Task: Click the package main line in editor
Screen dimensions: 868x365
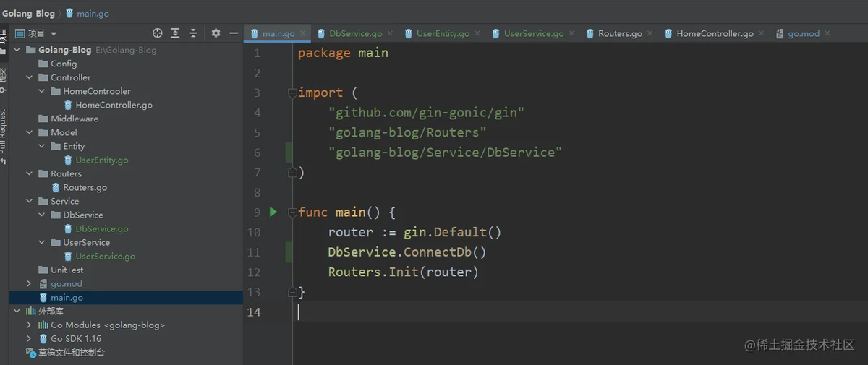Action: pos(343,53)
